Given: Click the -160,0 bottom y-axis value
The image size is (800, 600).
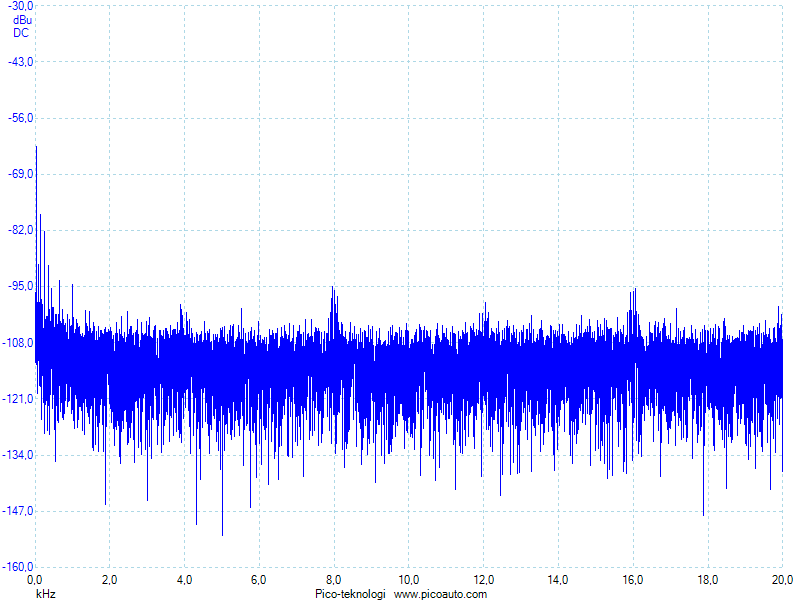Looking at the screenshot, I should pyautogui.click(x=18, y=567).
